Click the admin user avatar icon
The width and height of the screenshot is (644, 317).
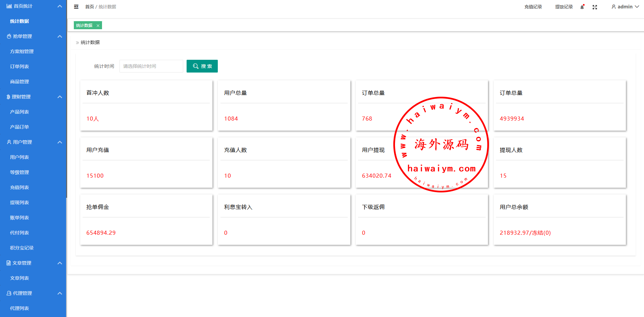point(613,7)
